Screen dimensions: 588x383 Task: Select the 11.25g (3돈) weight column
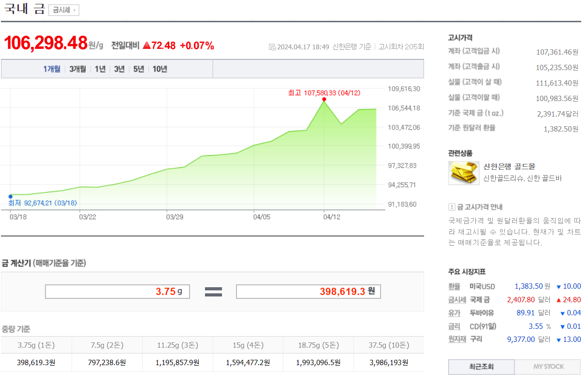pos(177,345)
